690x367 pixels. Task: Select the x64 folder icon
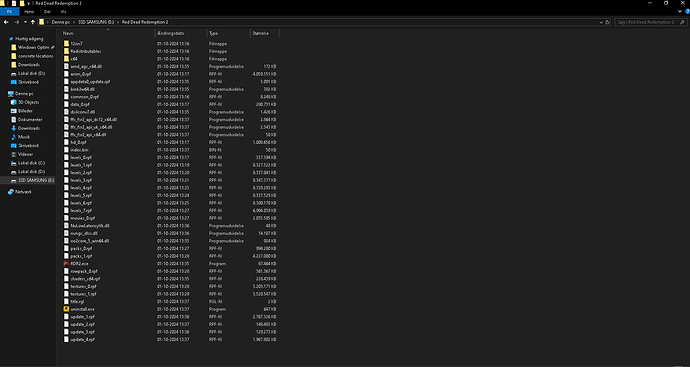tap(66, 59)
